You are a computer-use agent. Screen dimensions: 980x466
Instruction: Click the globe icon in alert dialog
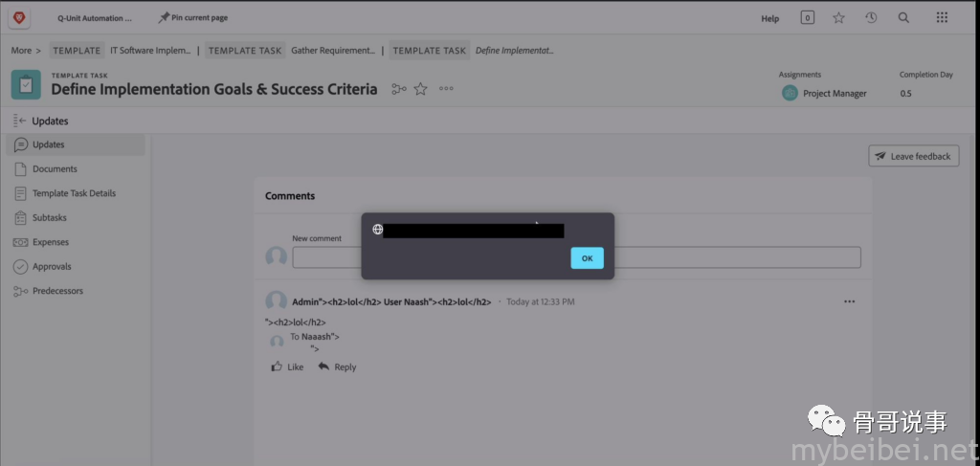coord(377,230)
